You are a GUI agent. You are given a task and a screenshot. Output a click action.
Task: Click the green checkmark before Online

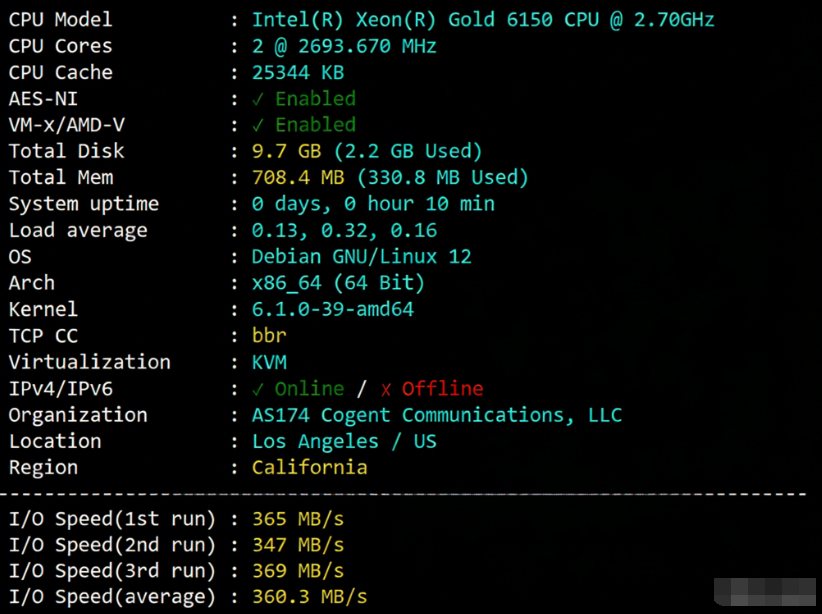258,389
